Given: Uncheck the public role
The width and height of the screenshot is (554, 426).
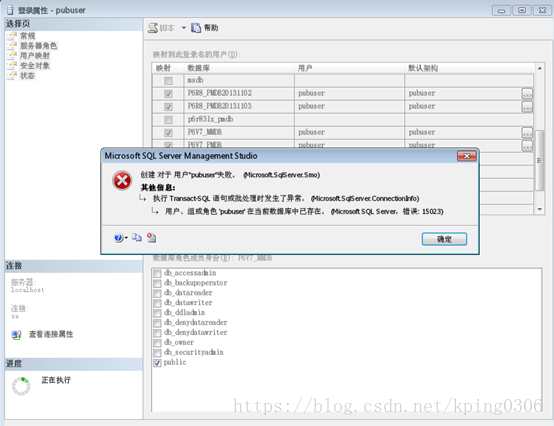Looking at the screenshot, I should [157, 363].
